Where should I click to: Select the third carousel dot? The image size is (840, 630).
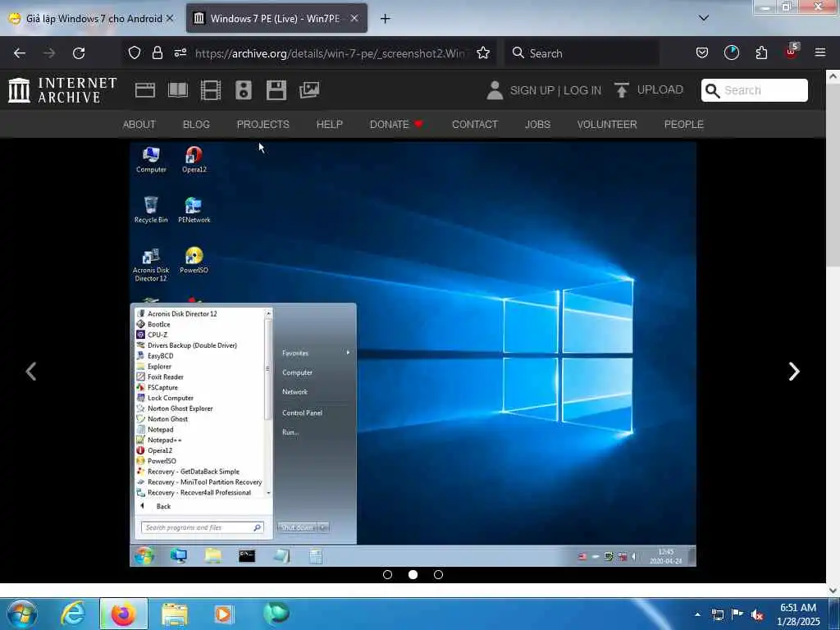click(x=438, y=574)
